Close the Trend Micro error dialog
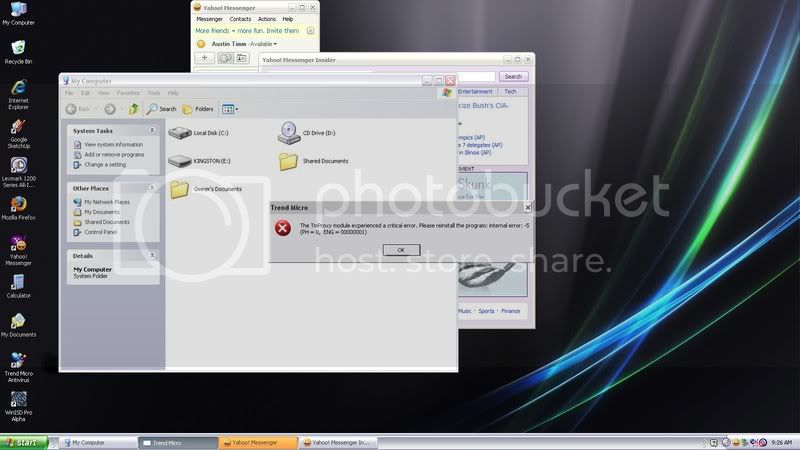Viewport: 800px width, 450px height. (528, 207)
